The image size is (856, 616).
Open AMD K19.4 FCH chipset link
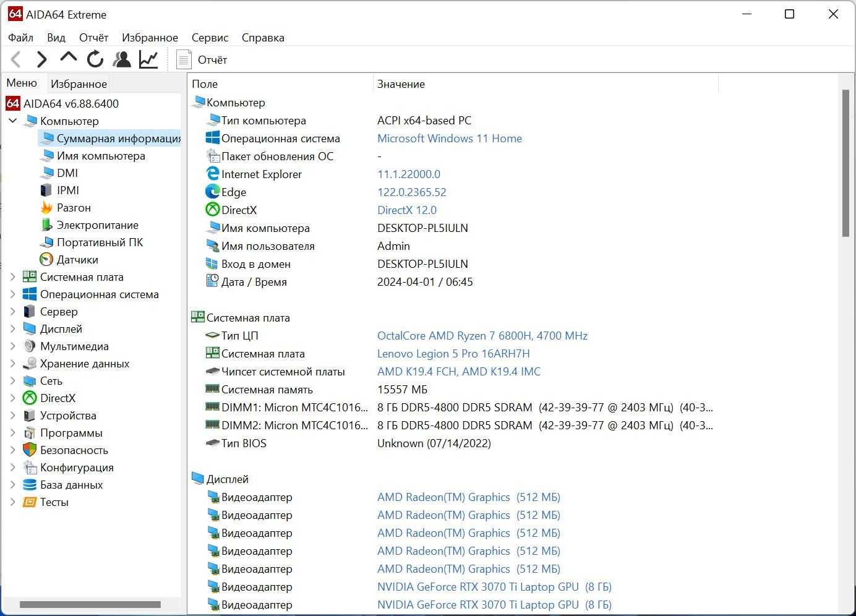(459, 372)
